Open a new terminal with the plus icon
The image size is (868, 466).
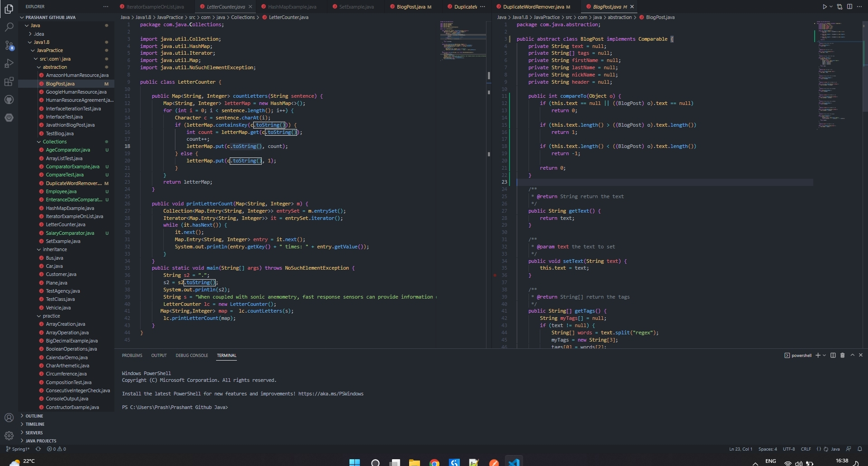pos(818,356)
